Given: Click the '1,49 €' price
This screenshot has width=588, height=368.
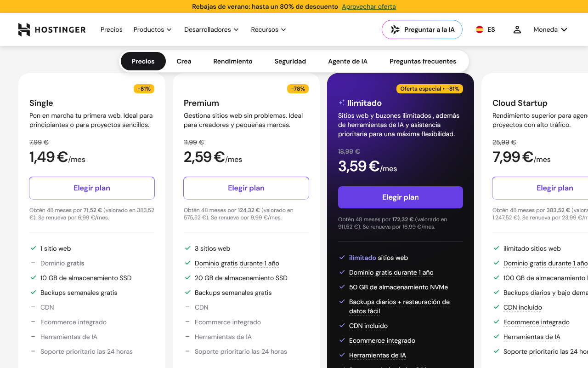Looking at the screenshot, I should [49, 157].
